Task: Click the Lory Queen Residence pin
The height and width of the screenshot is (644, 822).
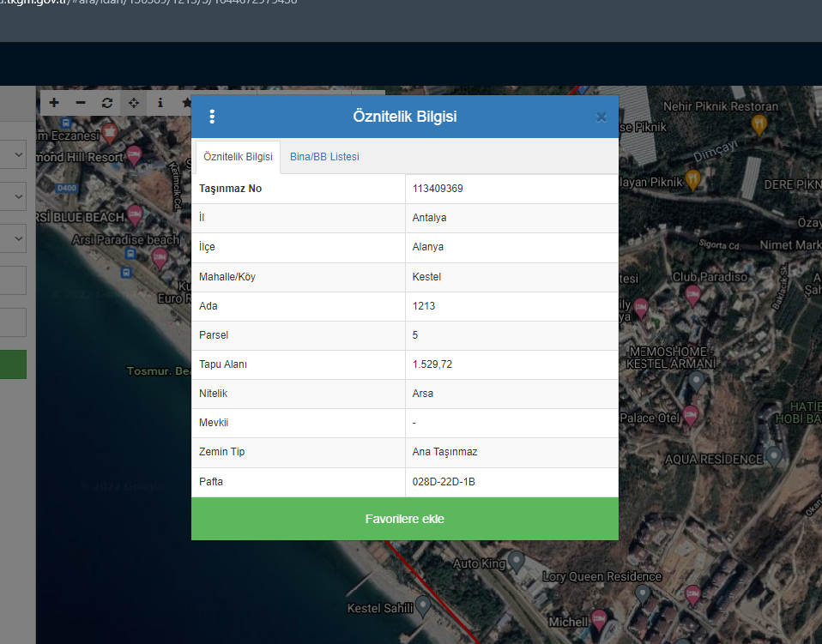Action: [x=642, y=595]
